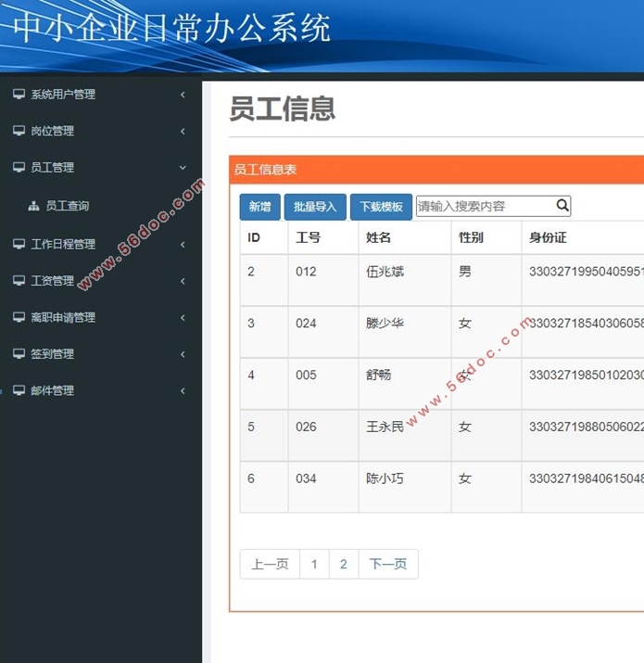The width and height of the screenshot is (644, 663).
Task: Expand the 邮件管理 chevron arrow
Action: [x=183, y=391]
